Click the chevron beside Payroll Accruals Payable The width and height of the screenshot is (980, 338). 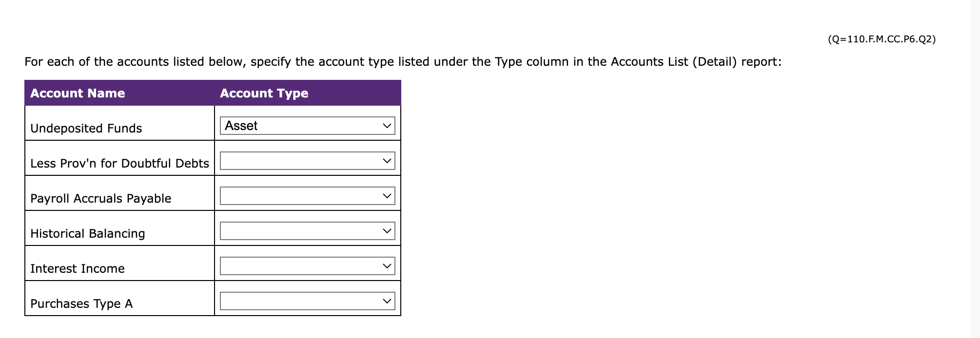pos(387,195)
